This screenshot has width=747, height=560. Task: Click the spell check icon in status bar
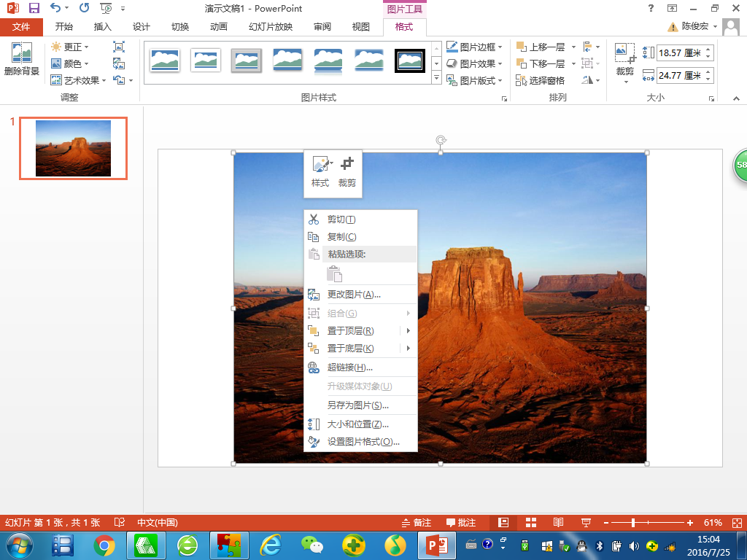[120, 522]
